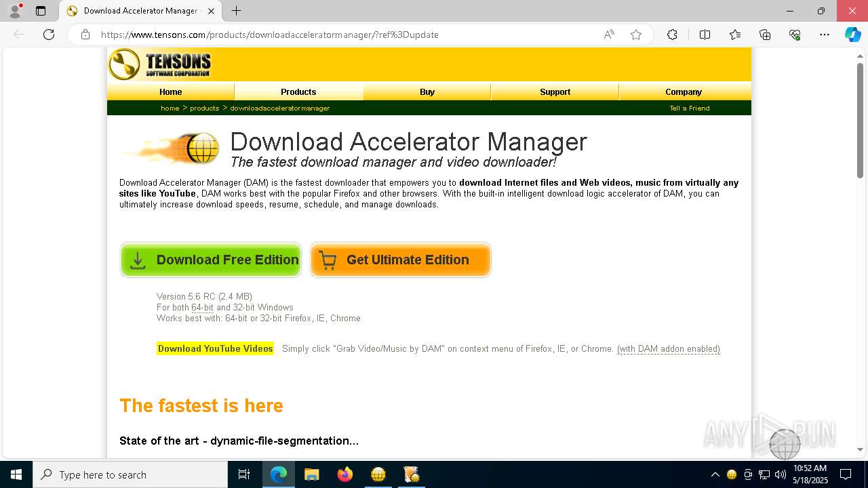The width and height of the screenshot is (868, 488).
Task: Open the tab actions menu icon
Action: coord(41,11)
